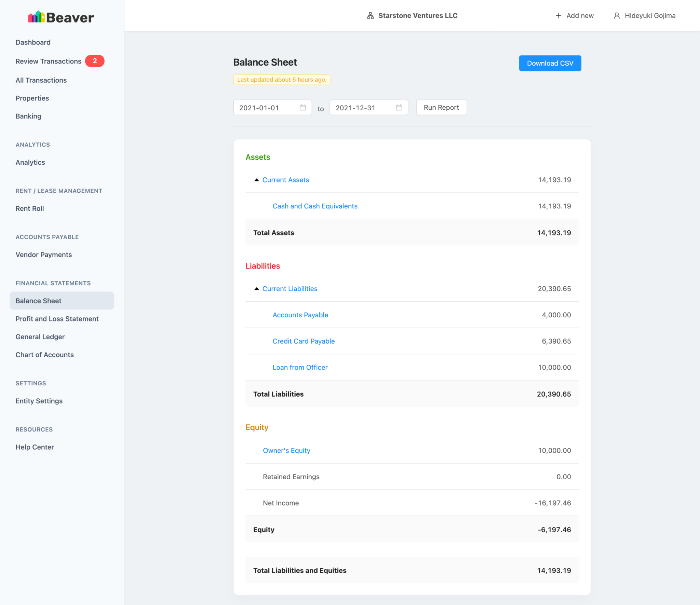The image size is (700, 605).
Task: Click the Run Report button
Action: coord(441,108)
